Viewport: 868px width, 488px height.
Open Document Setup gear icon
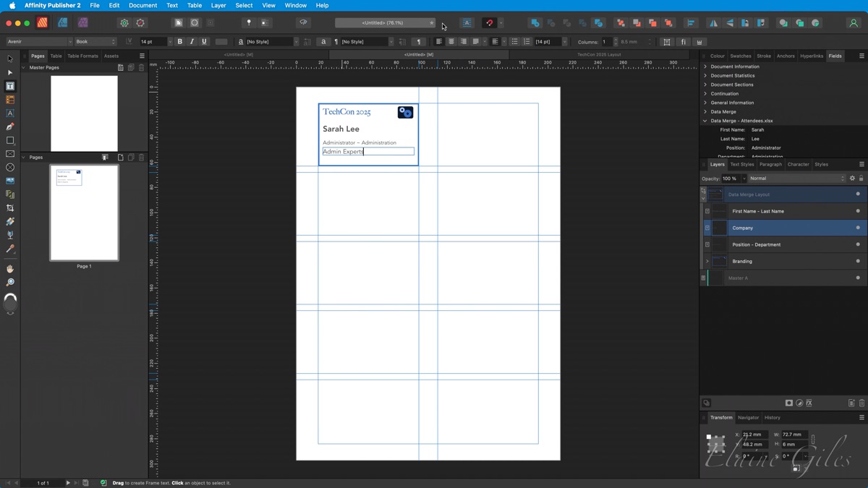pos(124,23)
